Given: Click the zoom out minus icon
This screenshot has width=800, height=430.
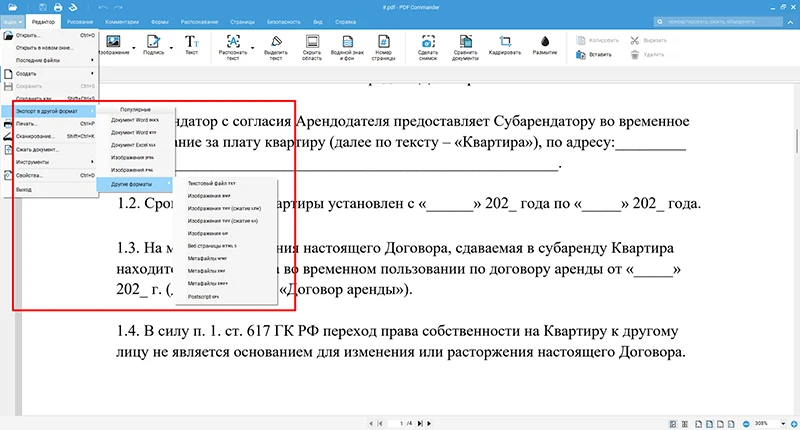Looking at the screenshot, I should coord(746,424).
